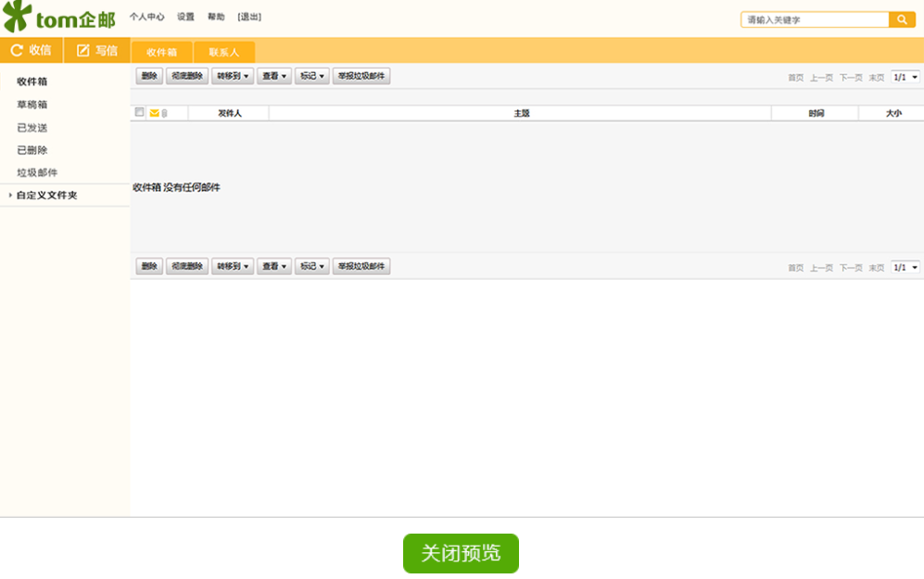The width and height of the screenshot is (924, 579).
Task: Click the top 彻底删除 button
Action: (x=187, y=76)
